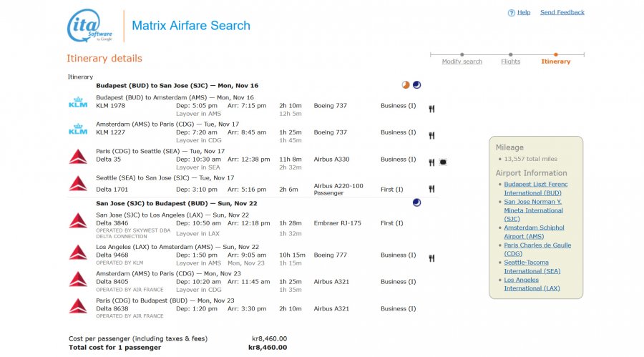Screen dimensions: 644x357
Task: Click the Delta logo for Delta 1701
Action: [78, 183]
